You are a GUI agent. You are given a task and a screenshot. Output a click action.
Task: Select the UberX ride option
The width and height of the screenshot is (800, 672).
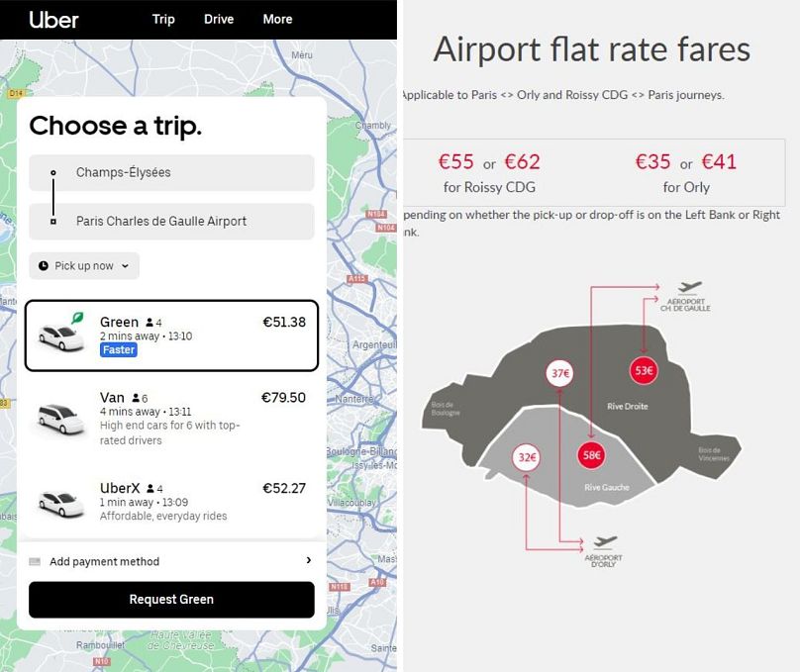171,498
